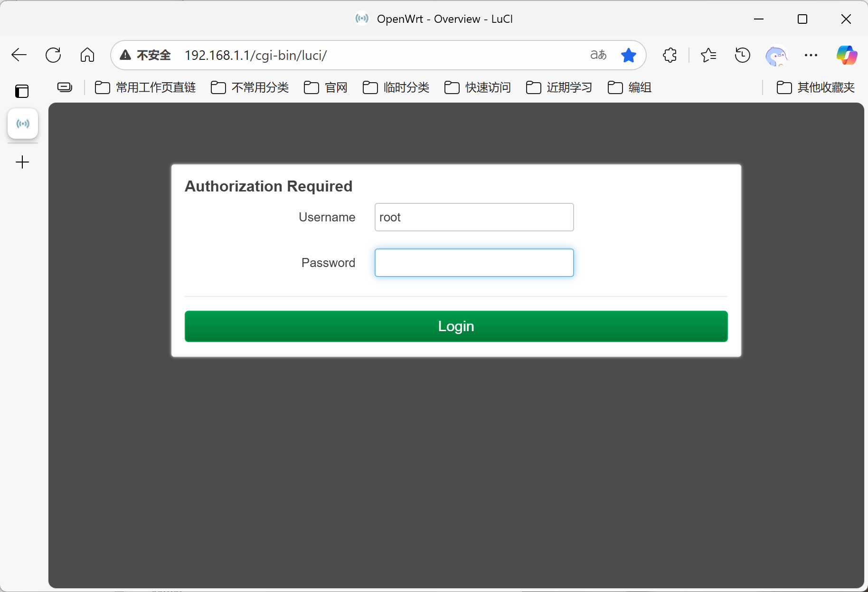This screenshot has height=592, width=868.
Task: Expand the 快速访问 bookmark folder
Action: [x=478, y=87]
